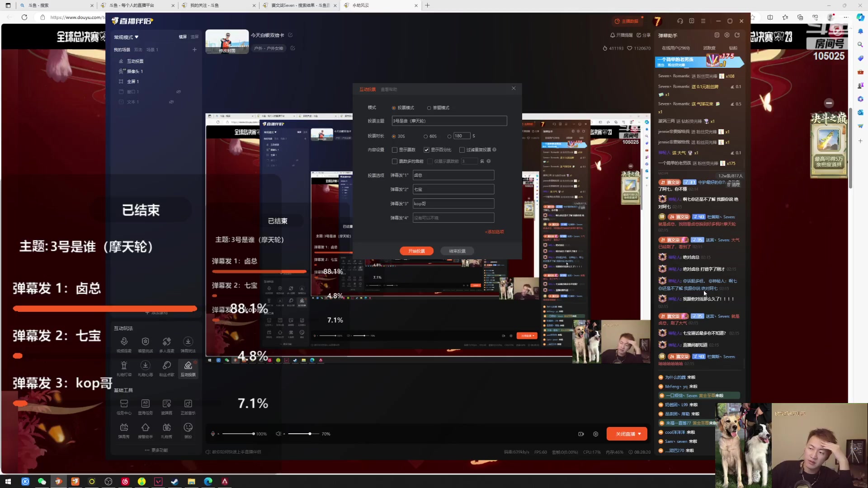Open WeChat from the taskbar
This screenshot has width=868, height=488.
[42, 482]
